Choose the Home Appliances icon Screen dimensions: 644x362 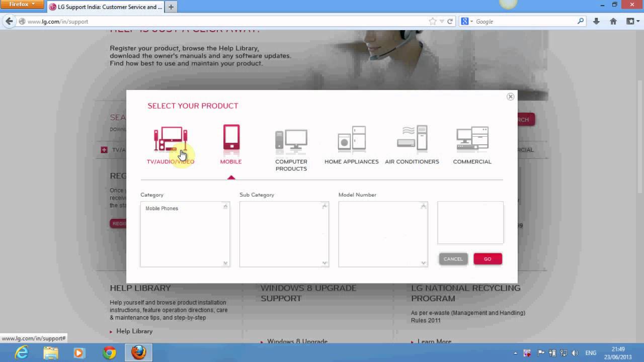(x=352, y=138)
